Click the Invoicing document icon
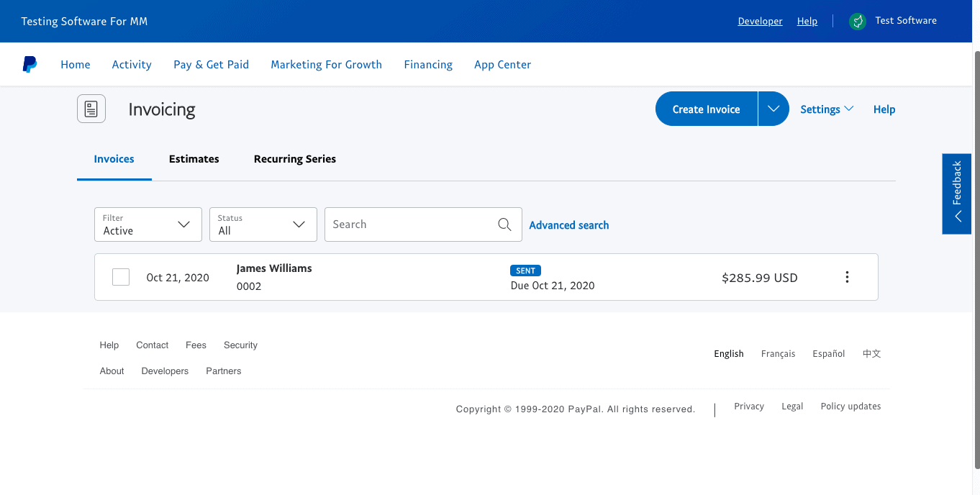The image size is (980, 495). pos(91,109)
